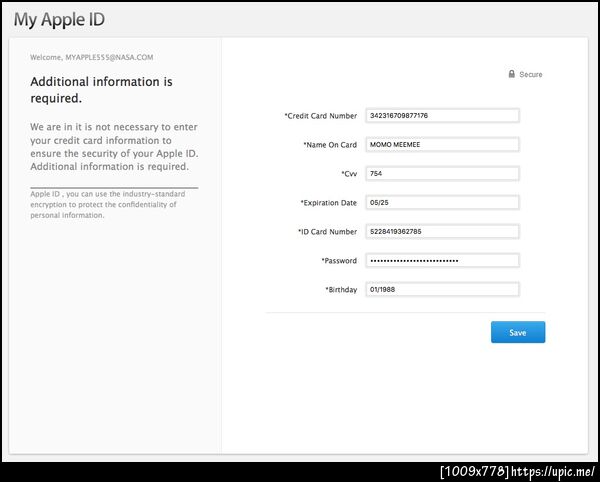Image resolution: width=600 pixels, height=482 pixels.
Task: Click the Credit Card Number field
Action: [442, 116]
